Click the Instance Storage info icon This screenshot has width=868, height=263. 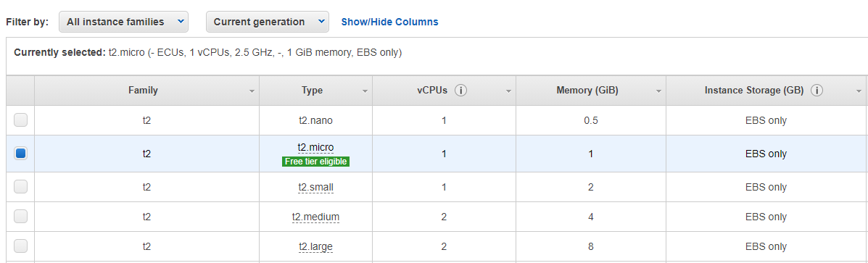point(817,91)
